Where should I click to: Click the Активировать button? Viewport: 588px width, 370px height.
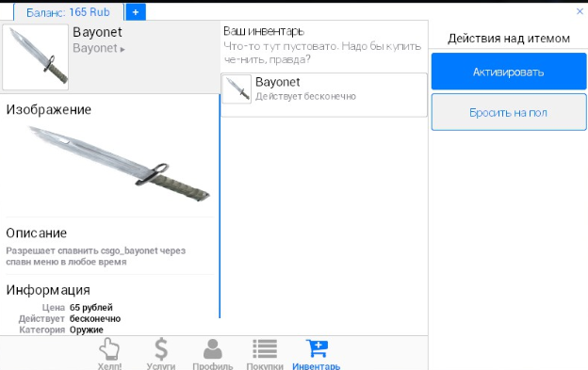(x=509, y=72)
